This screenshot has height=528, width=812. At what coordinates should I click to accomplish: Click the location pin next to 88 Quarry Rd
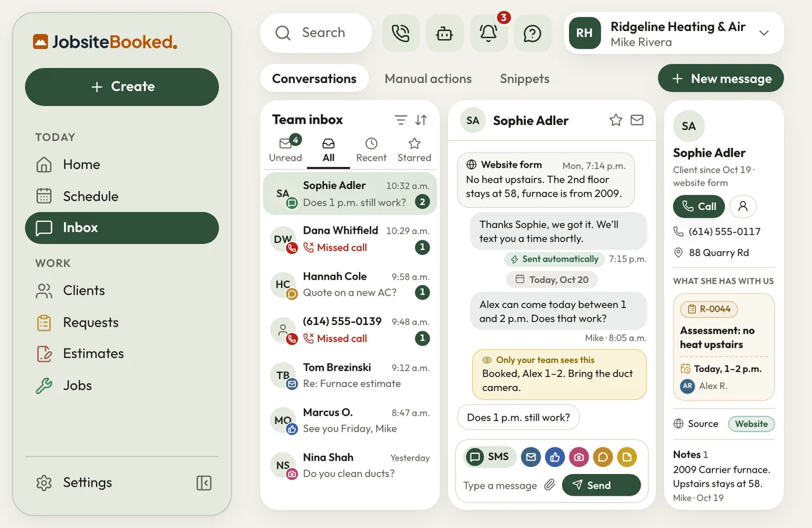(679, 253)
